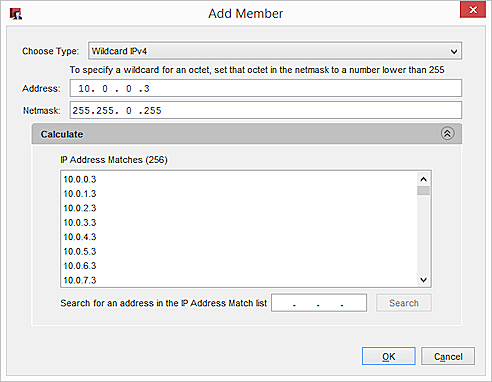Select 10.0.5.3 in the matches list
492x382 pixels.
[80, 251]
